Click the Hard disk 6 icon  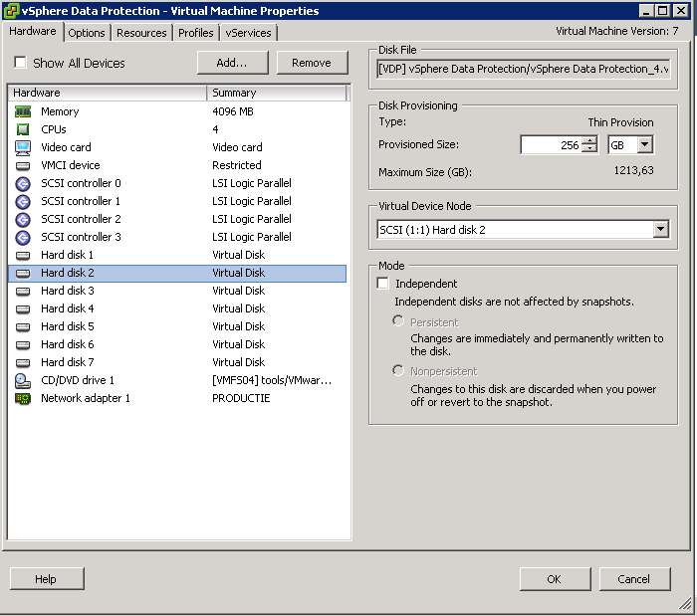pyautogui.click(x=23, y=344)
